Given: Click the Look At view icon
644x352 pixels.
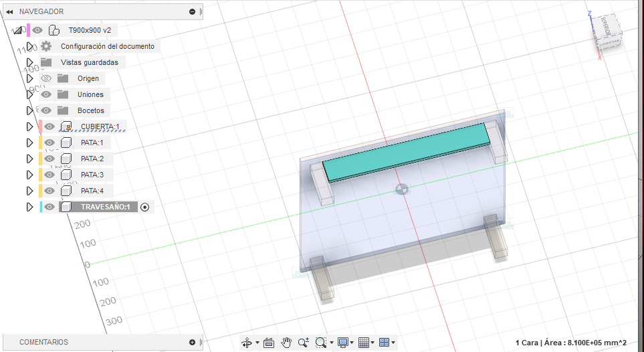Looking at the screenshot, I should click(269, 343).
